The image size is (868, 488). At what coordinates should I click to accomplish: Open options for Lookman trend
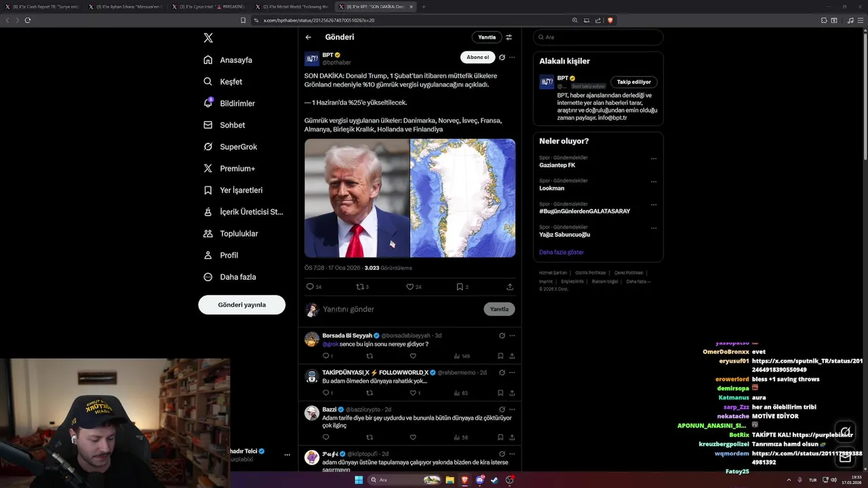654,182
